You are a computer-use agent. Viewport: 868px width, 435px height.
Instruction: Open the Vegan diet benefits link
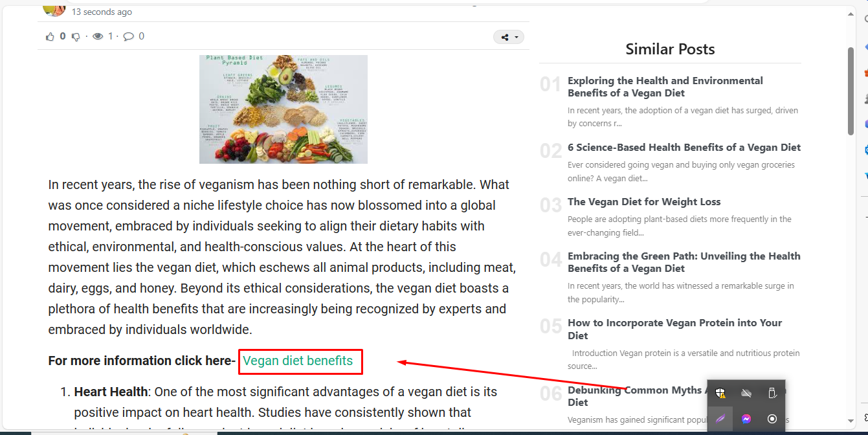[x=298, y=361]
